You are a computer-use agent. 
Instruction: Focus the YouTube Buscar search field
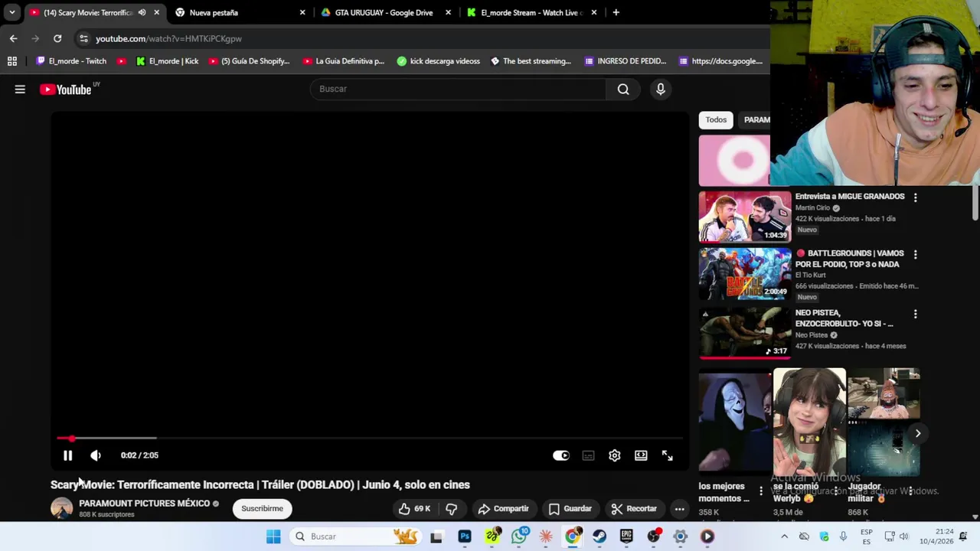tap(458, 89)
